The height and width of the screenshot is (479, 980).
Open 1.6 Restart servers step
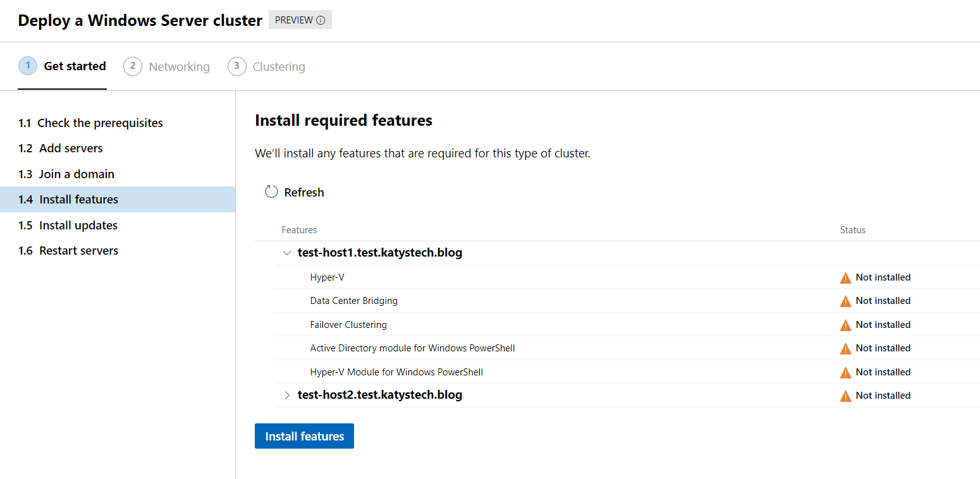tap(68, 250)
